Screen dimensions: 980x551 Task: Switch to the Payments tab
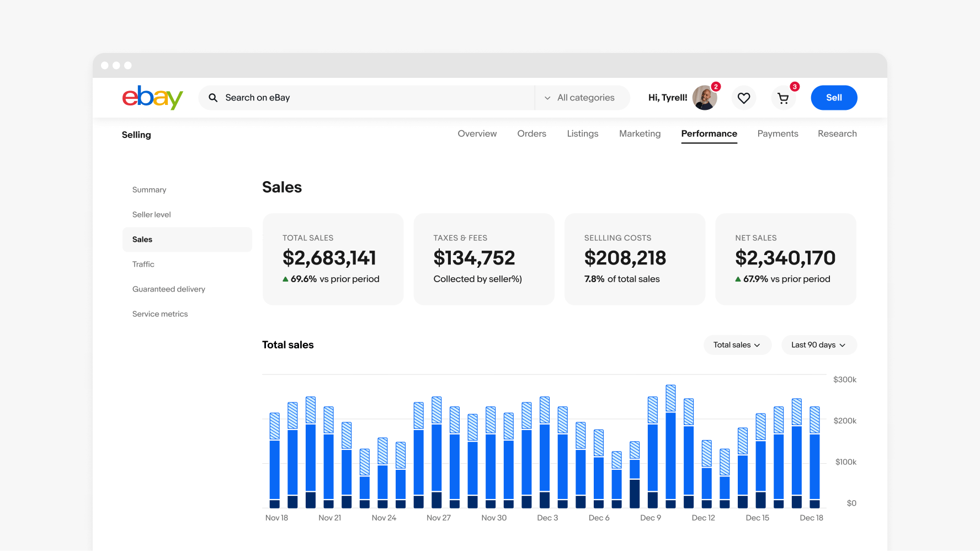click(x=777, y=134)
